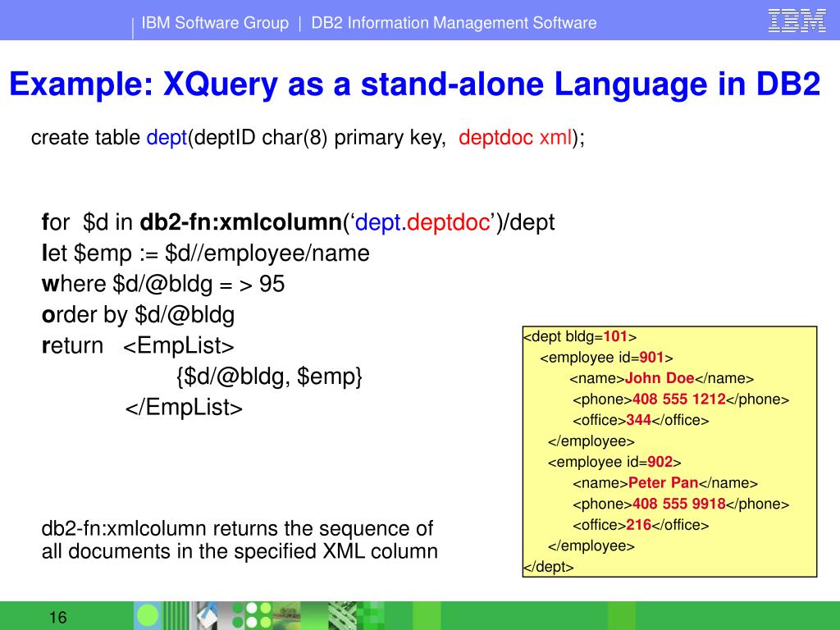The width and height of the screenshot is (840, 630).
Task: Click '<name>Peter Pan</name>' XML line
Action: (x=665, y=483)
